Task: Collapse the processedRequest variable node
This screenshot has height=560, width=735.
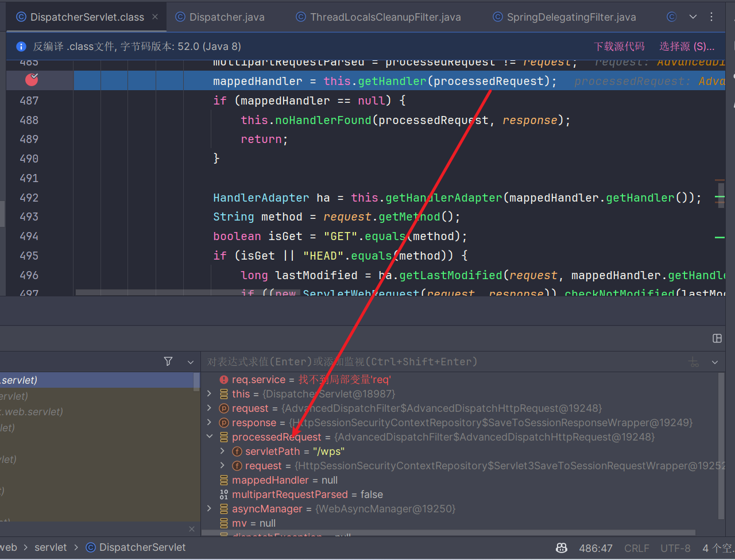Action: point(210,437)
